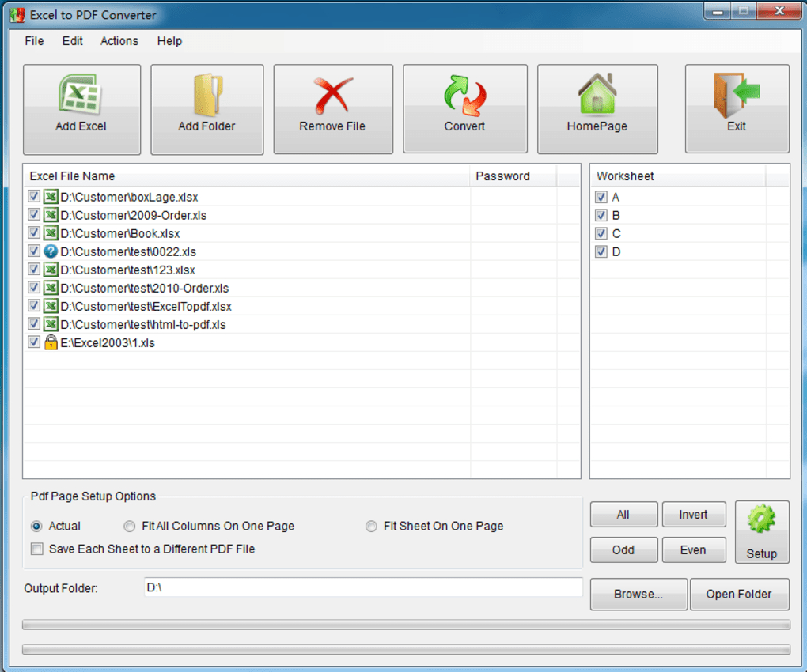The image size is (807, 672).
Task: Click the Add Excel toolbar icon
Action: pyautogui.click(x=81, y=94)
